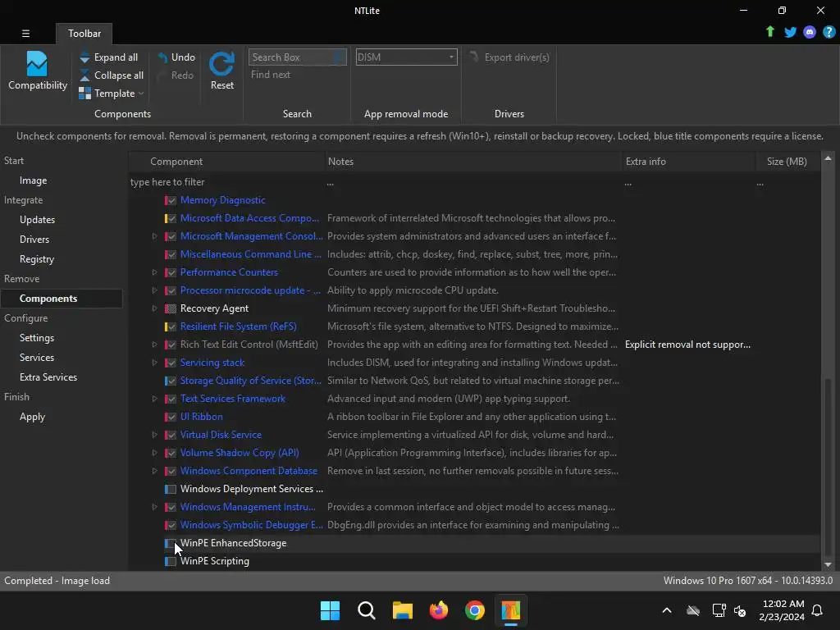840x630 pixels.
Task: Toggle WinPE Scripting checkbox
Action: pyautogui.click(x=171, y=561)
